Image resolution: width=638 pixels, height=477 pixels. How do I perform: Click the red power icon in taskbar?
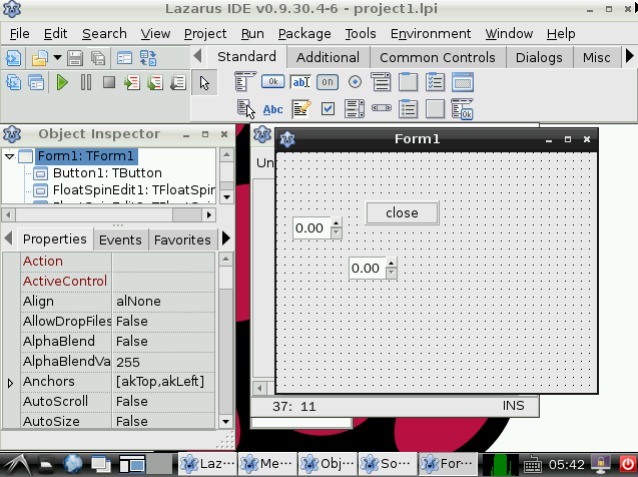[x=627, y=464]
